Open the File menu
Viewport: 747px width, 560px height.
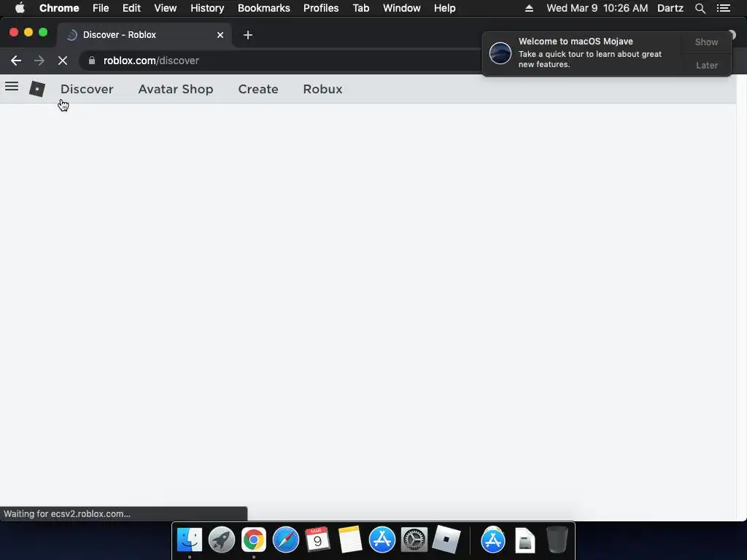point(101,8)
